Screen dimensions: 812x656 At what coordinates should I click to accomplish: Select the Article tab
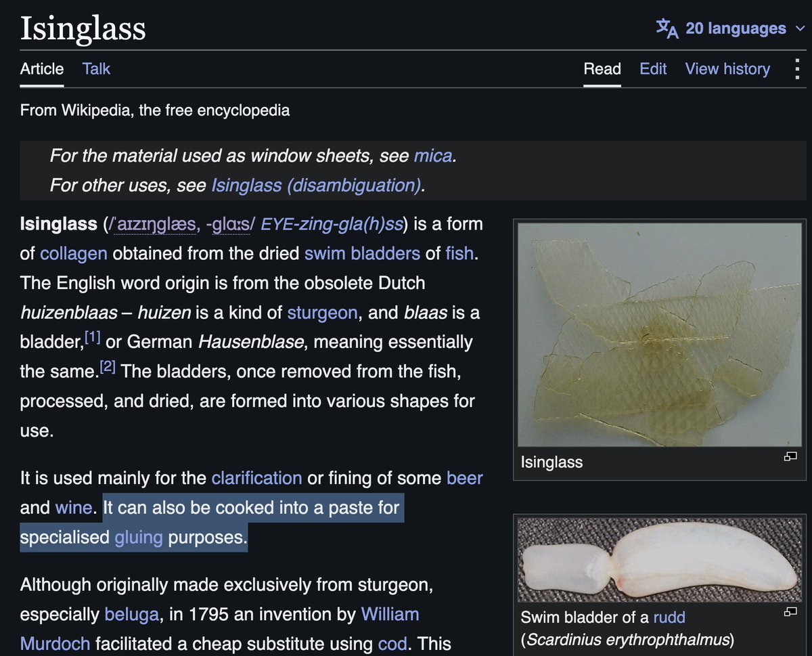coord(42,69)
